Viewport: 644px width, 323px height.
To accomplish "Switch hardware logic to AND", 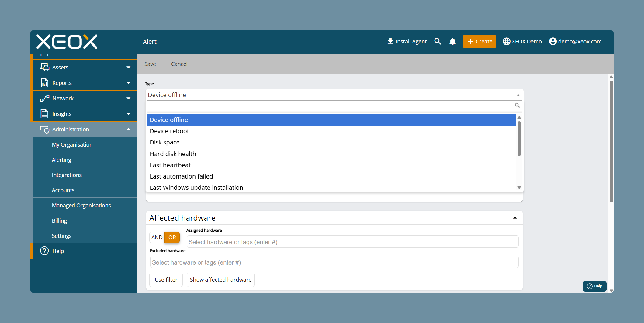I will [x=157, y=237].
